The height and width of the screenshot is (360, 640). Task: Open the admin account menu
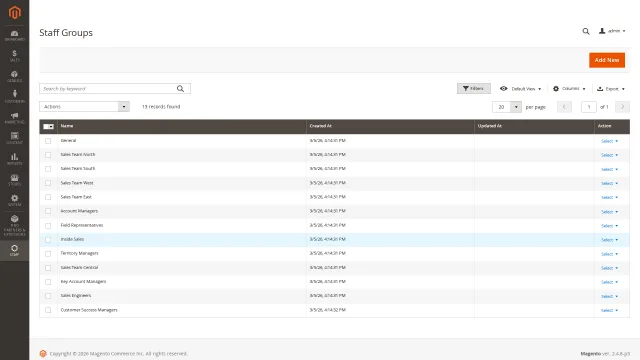pos(612,31)
